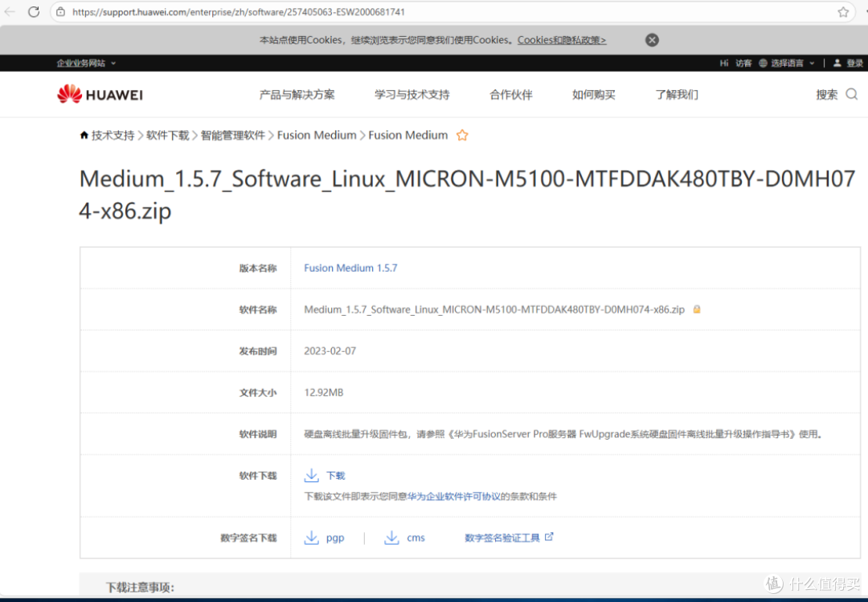Go to 智能管理软件 in the breadcrumb
Screen dimensions: 868x602
point(233,135)
